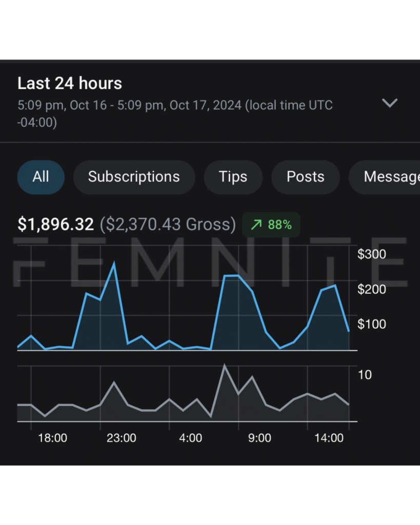420x525 pixels.
Task: Click the green upward trend arrow icon
Action: (256, 225)
